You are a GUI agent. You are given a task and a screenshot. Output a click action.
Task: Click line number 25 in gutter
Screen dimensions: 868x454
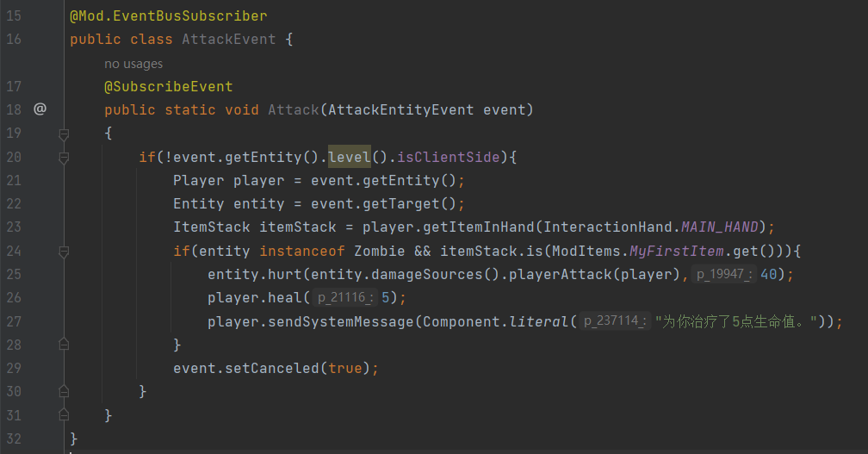(14, 274)
